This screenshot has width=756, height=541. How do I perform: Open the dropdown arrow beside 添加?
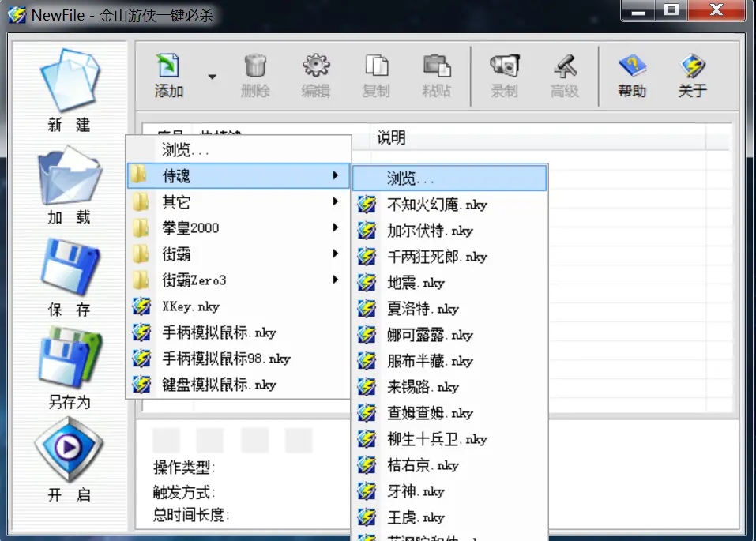point(212,77)
